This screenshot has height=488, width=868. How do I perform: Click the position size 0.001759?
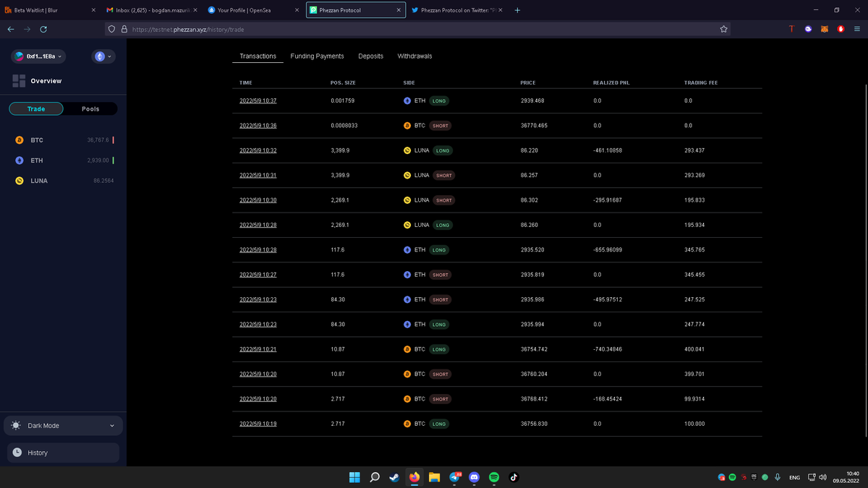(x=343, y=100)
